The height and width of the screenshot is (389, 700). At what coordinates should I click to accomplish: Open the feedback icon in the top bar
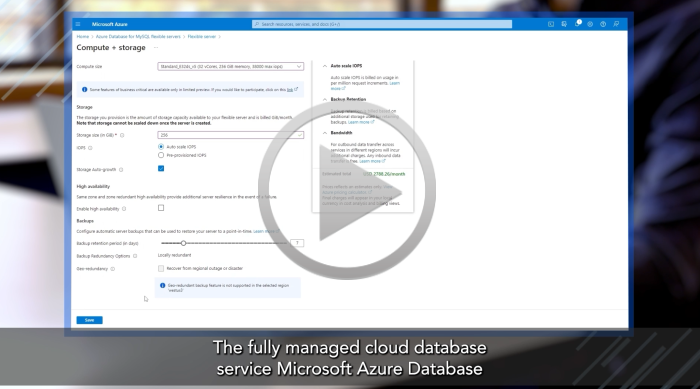(x=616, y=24)
